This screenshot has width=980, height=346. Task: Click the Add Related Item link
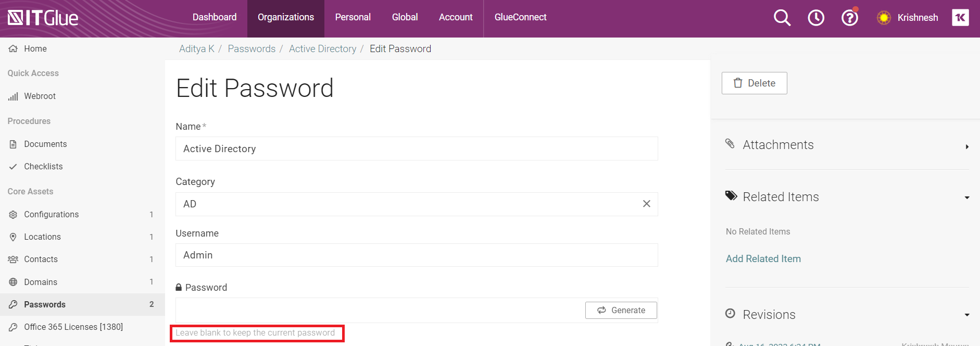tap(763, 259)
